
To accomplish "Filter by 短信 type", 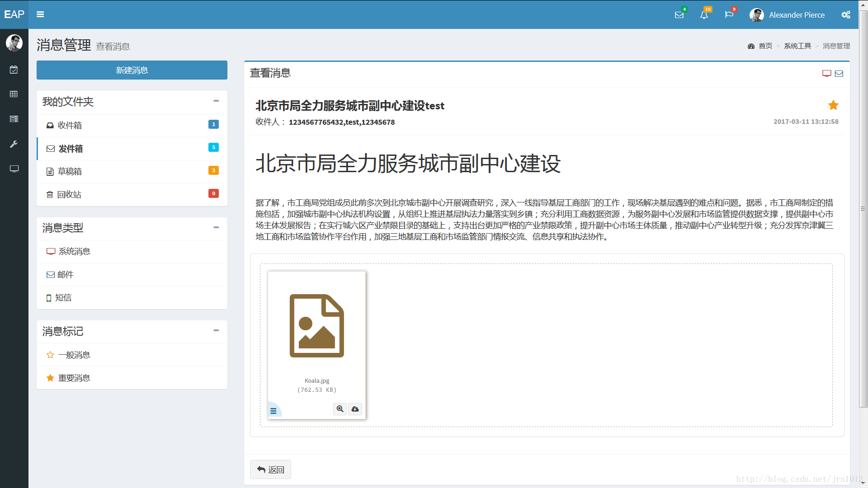I will coord(132,298).
